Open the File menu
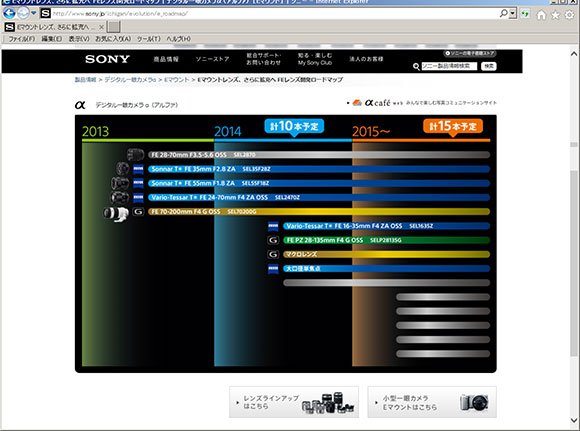 pyautogui.click(x=22, y=39)
